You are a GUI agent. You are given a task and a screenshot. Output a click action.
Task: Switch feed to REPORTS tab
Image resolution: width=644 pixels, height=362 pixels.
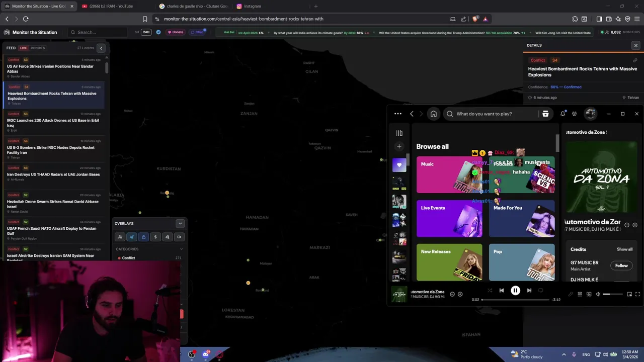38,48
